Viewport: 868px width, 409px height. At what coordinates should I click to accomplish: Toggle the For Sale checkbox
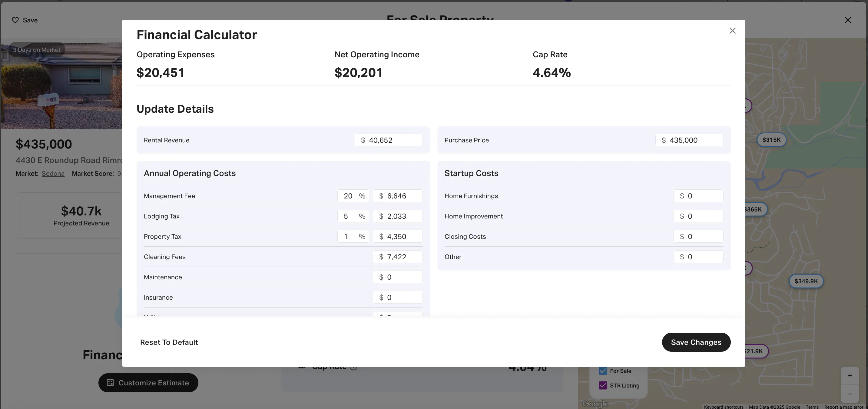coord(603,371)
